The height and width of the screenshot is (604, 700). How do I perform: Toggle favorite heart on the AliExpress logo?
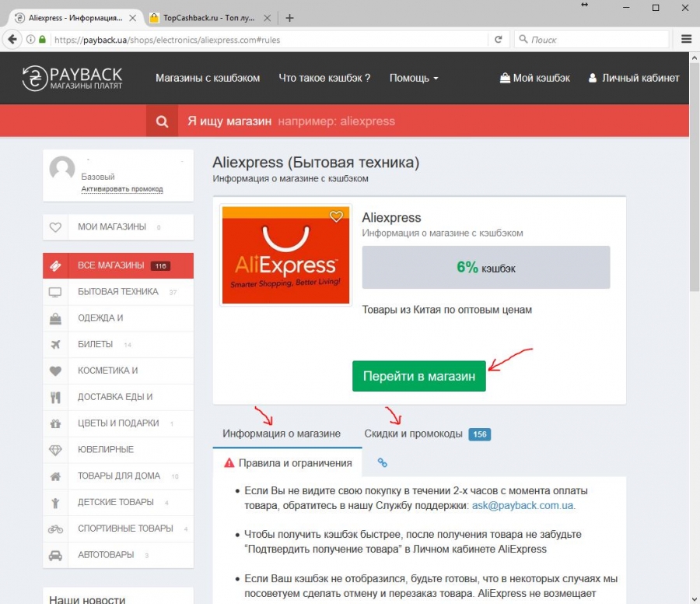pyautogui.click(x=336, y=216)
